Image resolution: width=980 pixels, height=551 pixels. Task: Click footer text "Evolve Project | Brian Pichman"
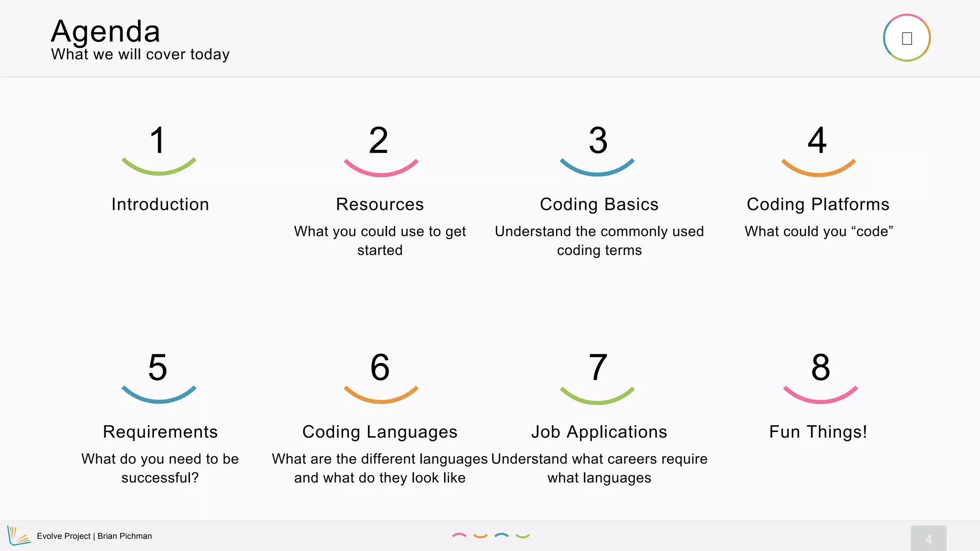pyautogui.click(x=94, y=536)
